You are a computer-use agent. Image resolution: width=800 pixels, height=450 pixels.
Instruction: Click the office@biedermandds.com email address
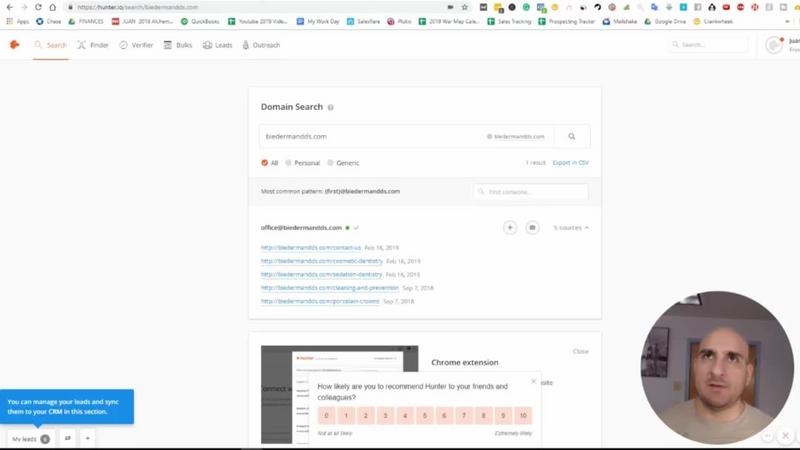301,228
